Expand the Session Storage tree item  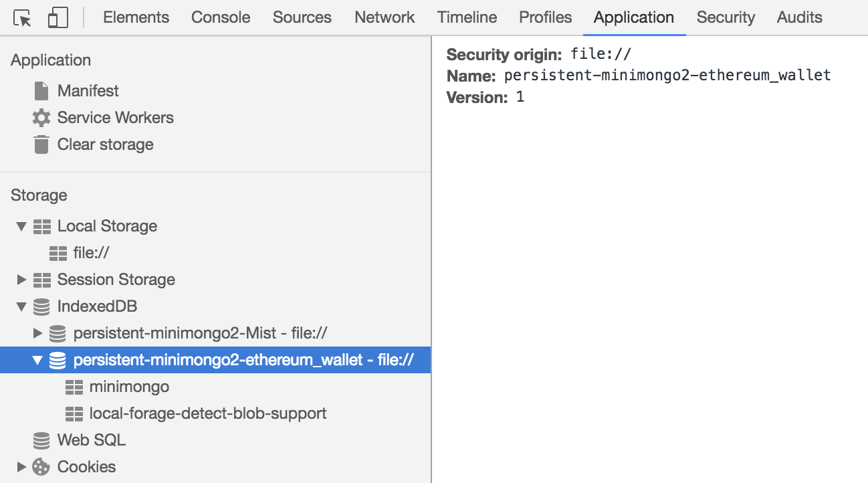pyautogui.click(x=22, y=280)
